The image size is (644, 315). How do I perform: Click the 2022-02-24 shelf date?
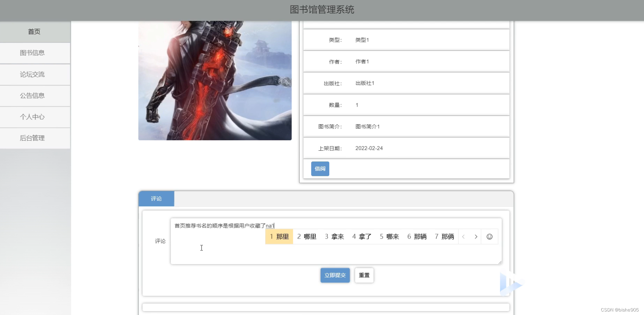(x=369, y=148)
